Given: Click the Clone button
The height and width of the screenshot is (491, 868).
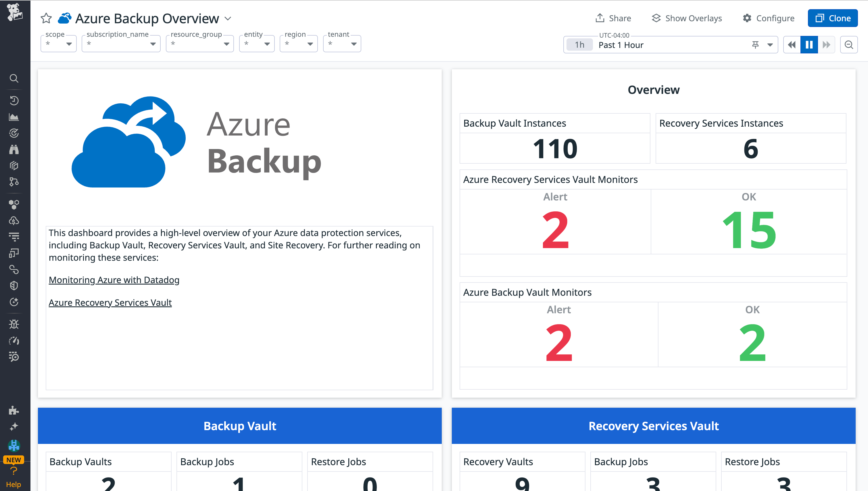Looking at the screenshot, I should 833,18.
